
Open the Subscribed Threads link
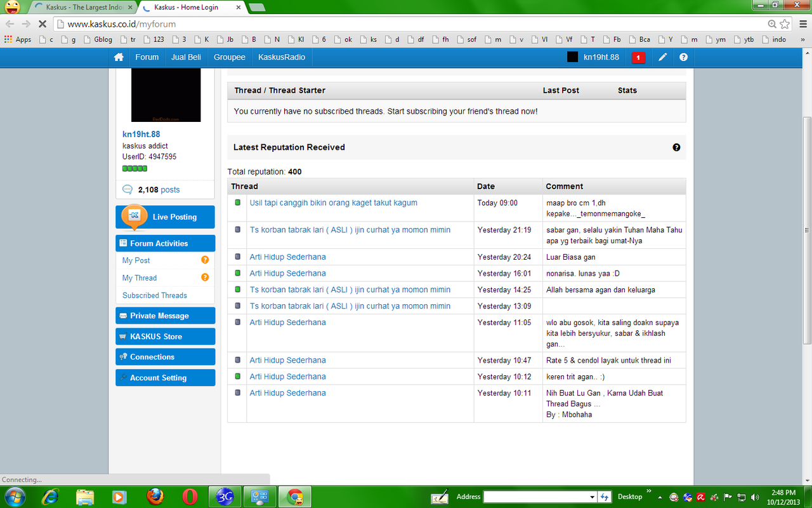click(155, 295)
